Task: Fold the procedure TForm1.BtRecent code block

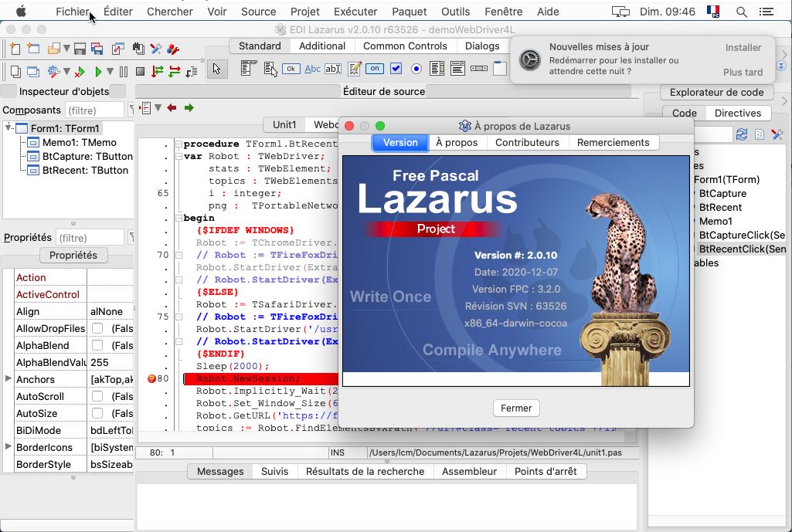Action: pos(178,144)
